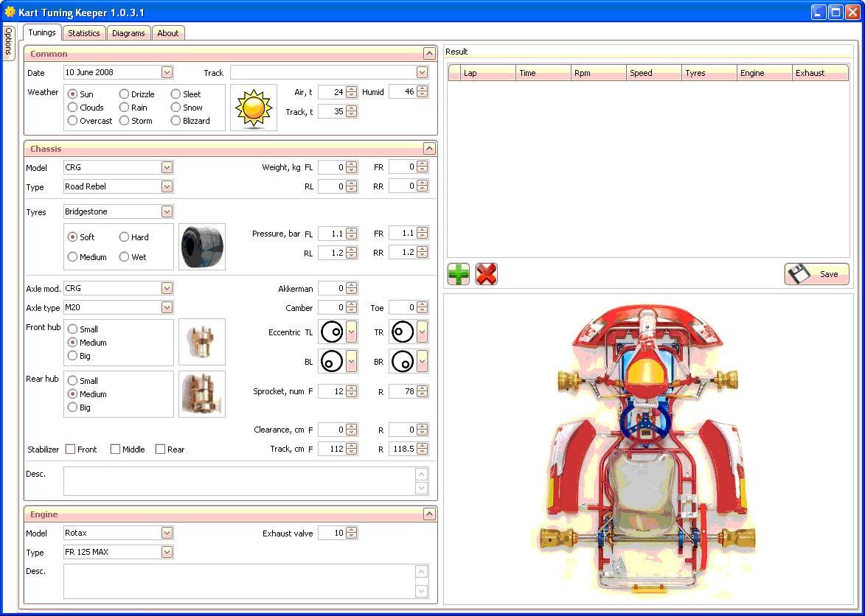Choose the Hard tyre compound
Viewport: 865px width, 616px height.
(125, 237)
